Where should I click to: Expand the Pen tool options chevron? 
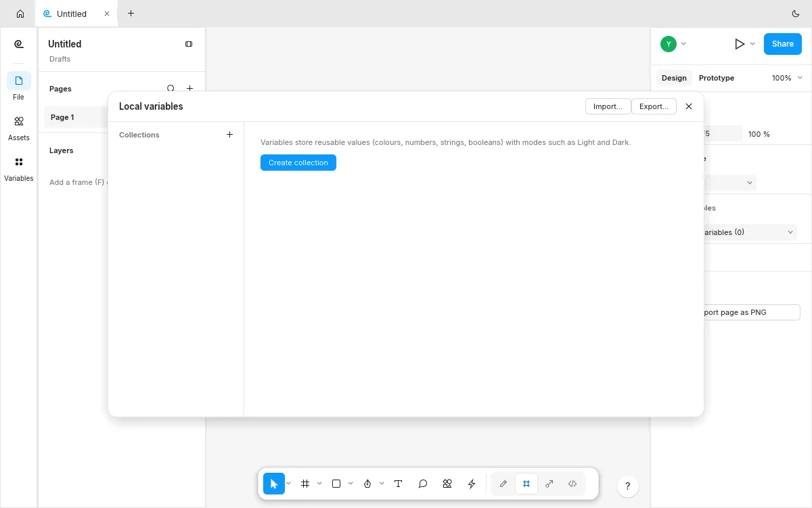pyautogui.click(x=382, y=484)
